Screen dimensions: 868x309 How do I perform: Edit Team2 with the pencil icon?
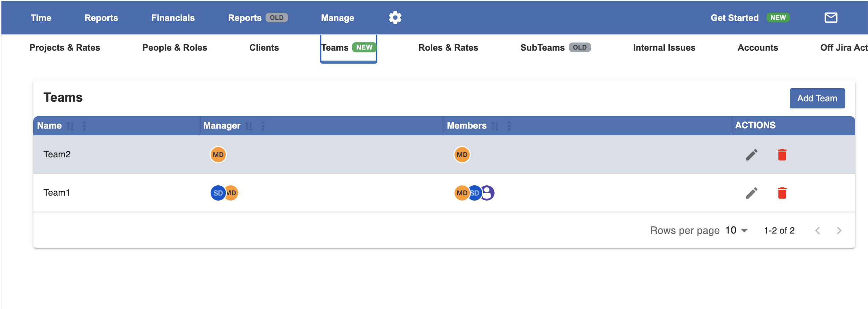click(752, 154)
